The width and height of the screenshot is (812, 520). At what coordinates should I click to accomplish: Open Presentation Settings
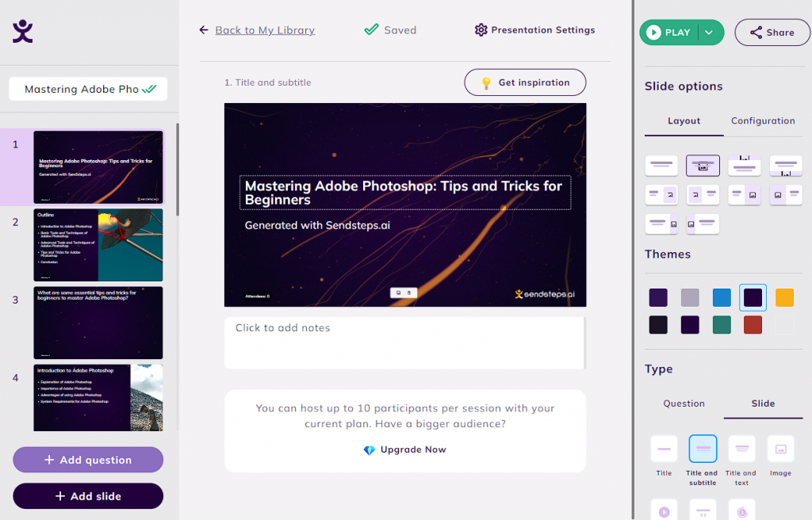pos(535,30)
